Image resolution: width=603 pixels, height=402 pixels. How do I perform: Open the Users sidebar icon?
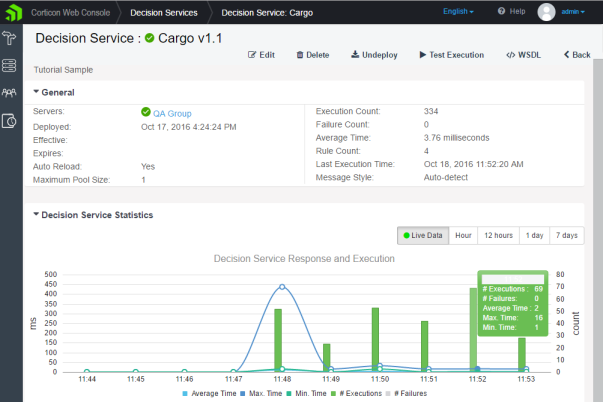click(9, 93)
